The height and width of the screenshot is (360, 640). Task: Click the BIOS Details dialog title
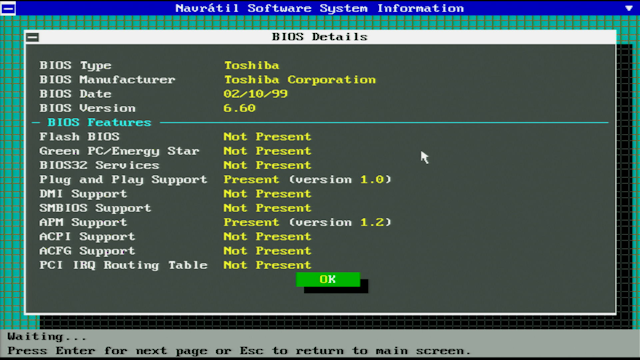click(320, 37)
